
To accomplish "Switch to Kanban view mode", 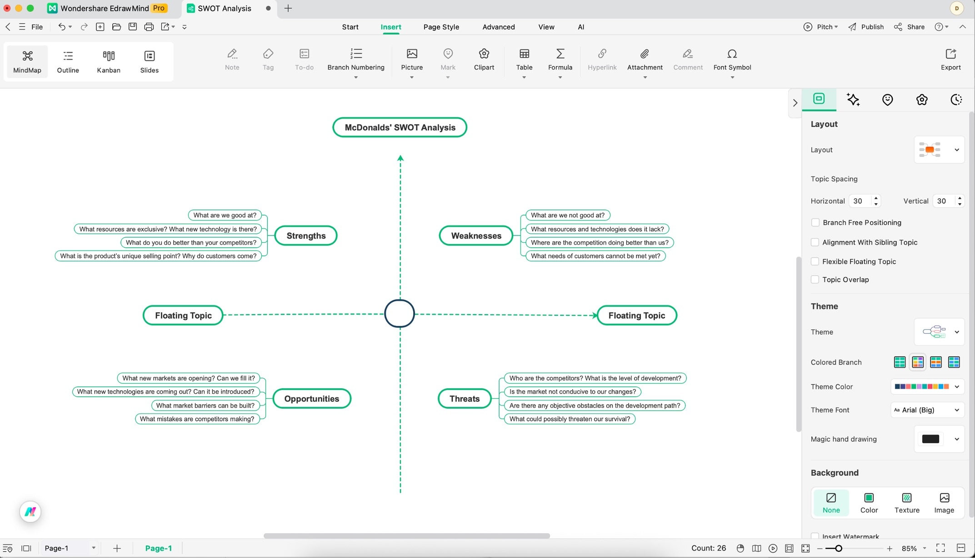I will pos(109,61).
